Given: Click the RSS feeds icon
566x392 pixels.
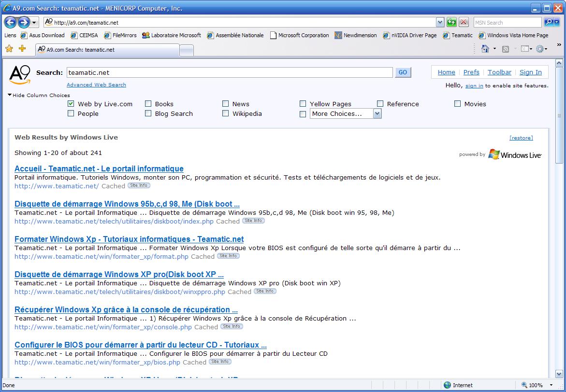Looking at the screenshot, I should [506, 49].
